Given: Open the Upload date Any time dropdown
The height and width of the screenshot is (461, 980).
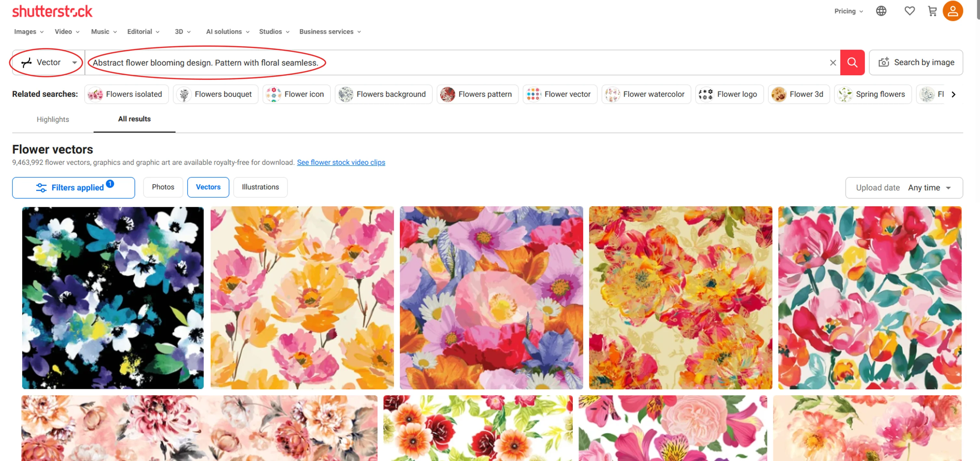Looking at the screenshot, I should click(x=904, y=188).
